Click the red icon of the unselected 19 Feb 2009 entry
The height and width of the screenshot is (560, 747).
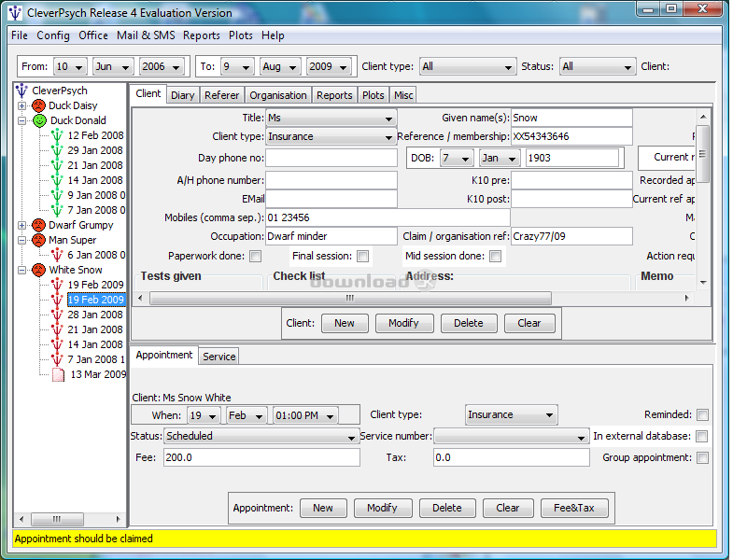[x=57, y=285]
